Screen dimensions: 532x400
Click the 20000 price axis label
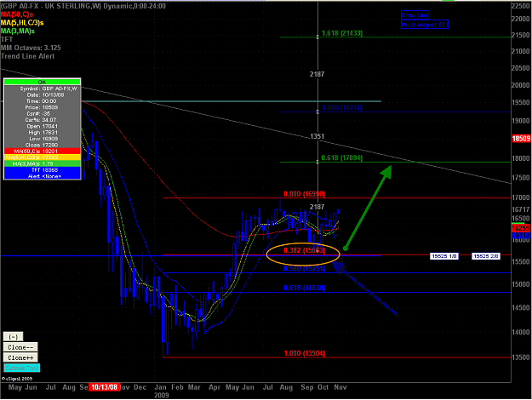click(x=520, y=85)
